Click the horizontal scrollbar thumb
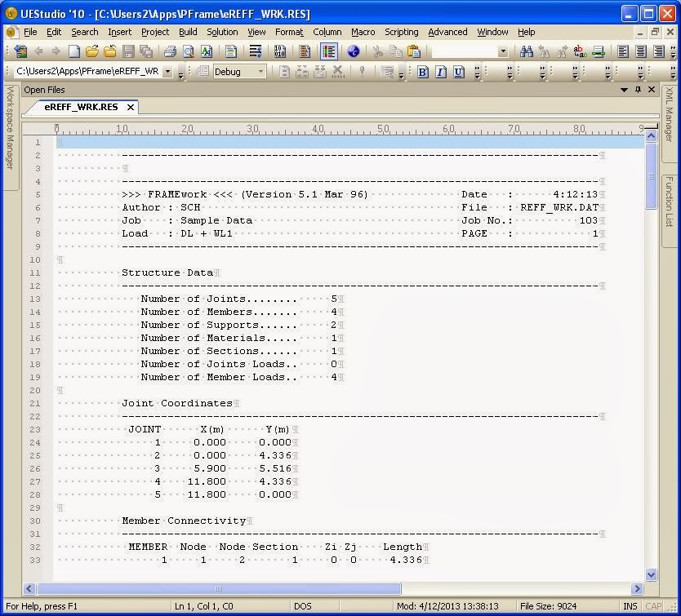 (x=219, y=588)
